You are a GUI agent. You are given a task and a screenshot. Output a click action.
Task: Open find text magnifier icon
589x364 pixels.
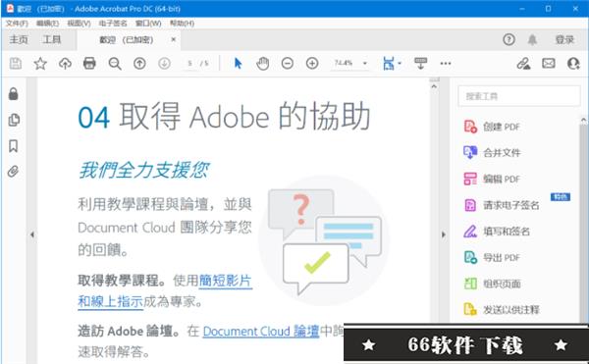point(115,64)
